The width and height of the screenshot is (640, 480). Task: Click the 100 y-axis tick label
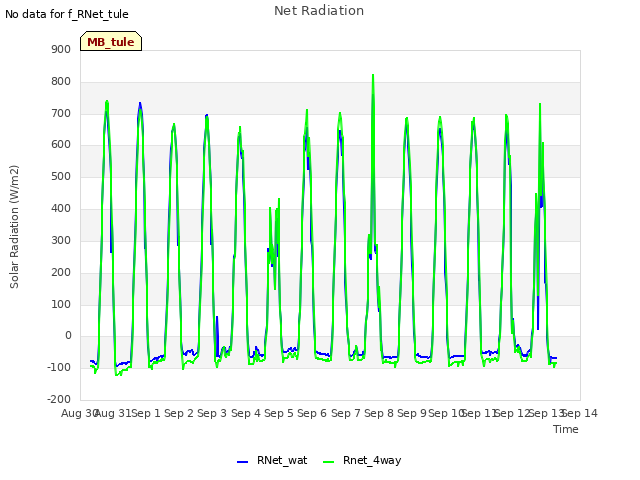tap(61, 304)
